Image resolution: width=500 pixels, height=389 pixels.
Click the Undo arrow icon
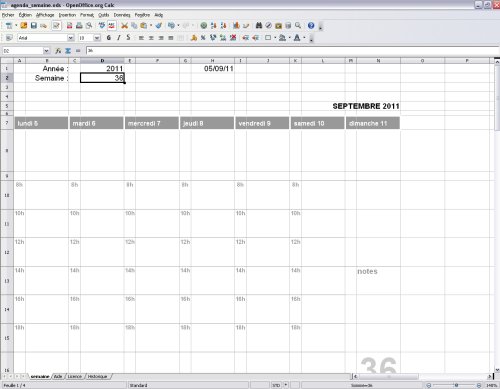pos(171,26)
